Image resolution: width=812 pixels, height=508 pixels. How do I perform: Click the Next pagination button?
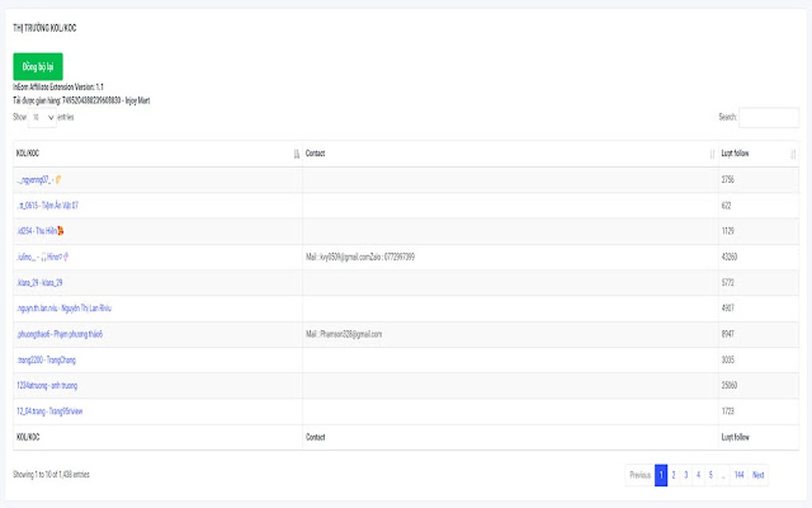758,475
